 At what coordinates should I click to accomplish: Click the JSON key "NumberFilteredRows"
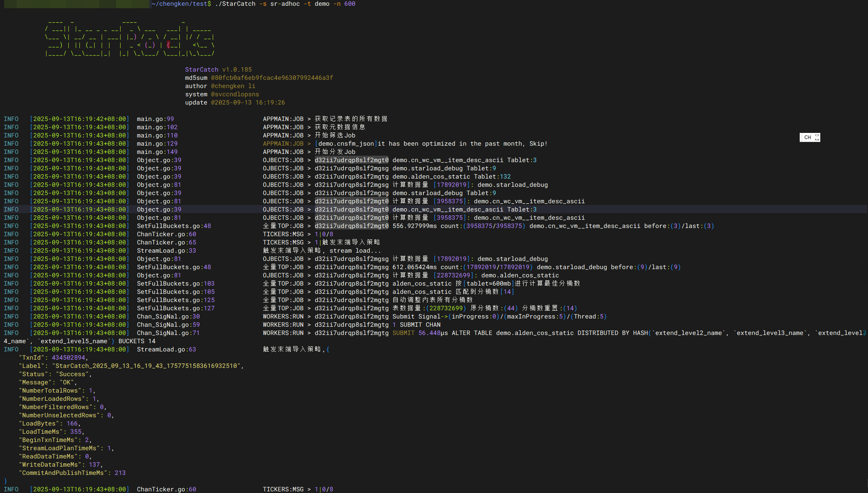[x=56, y=407]
